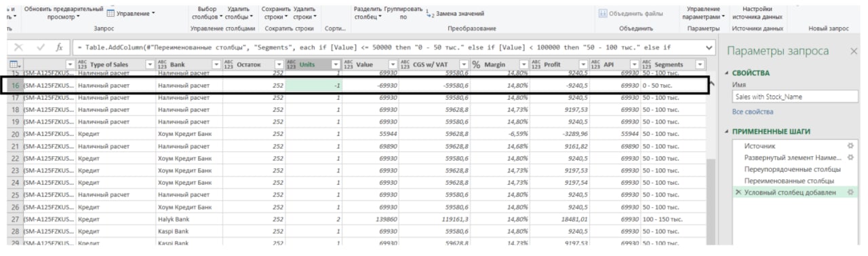This screenshot has height=256, width=868.
Task: Click the data type icon of Segments column
Action: point(647,64)
